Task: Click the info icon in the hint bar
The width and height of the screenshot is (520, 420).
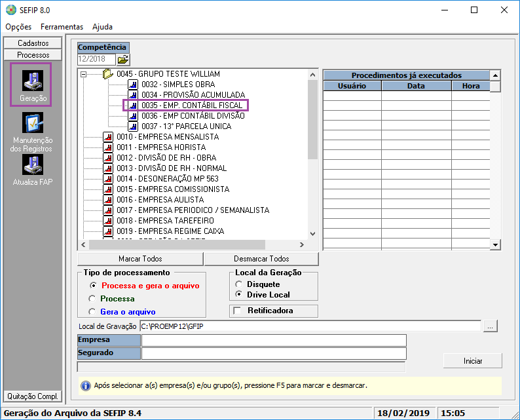Action: pyautogui.click(x=86, y=386)
